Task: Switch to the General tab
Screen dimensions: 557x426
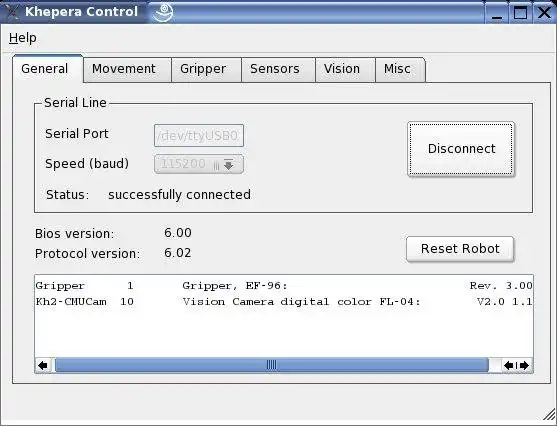Action: pos(48,69)
